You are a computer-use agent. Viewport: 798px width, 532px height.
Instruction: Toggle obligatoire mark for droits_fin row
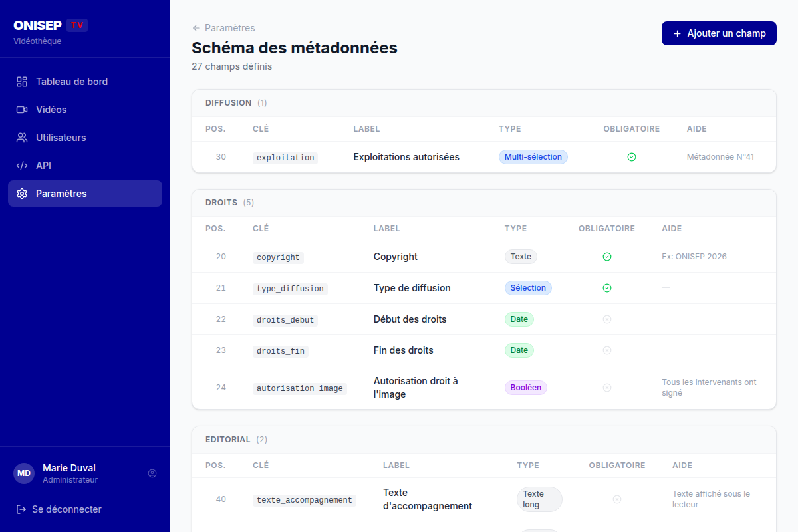click(x=606, y=350)
